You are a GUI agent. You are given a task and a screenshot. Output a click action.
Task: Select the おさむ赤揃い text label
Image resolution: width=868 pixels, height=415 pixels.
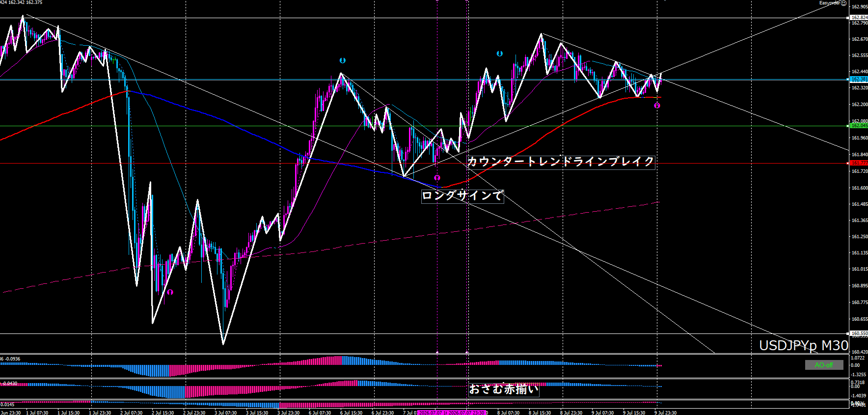coord(504,389)
